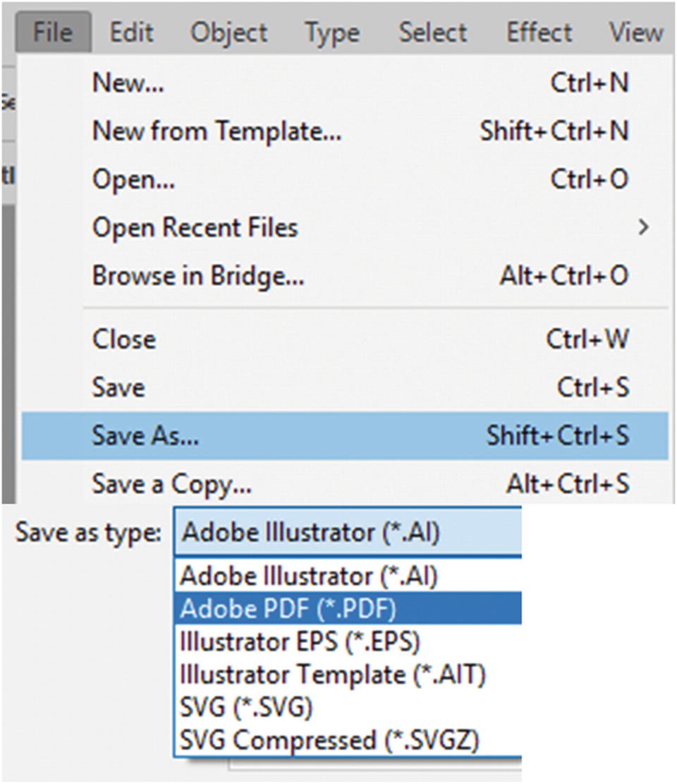Pick Illustrator EPS (*.EPS) format option
Image resolution: width=677 pixels, height=784 pixels.
pyautogui.click(x=300, y=642)
